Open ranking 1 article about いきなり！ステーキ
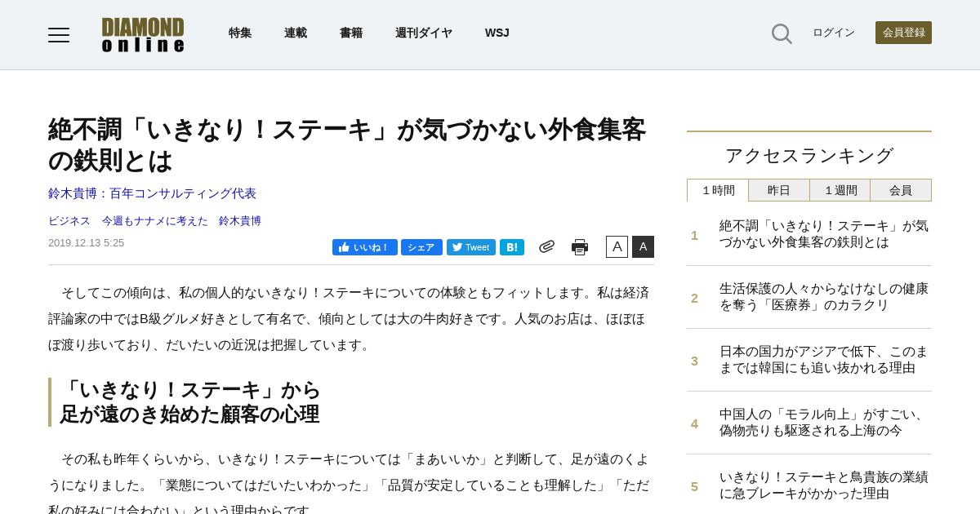This screenshot has width=980, height=514. (824, 234)
